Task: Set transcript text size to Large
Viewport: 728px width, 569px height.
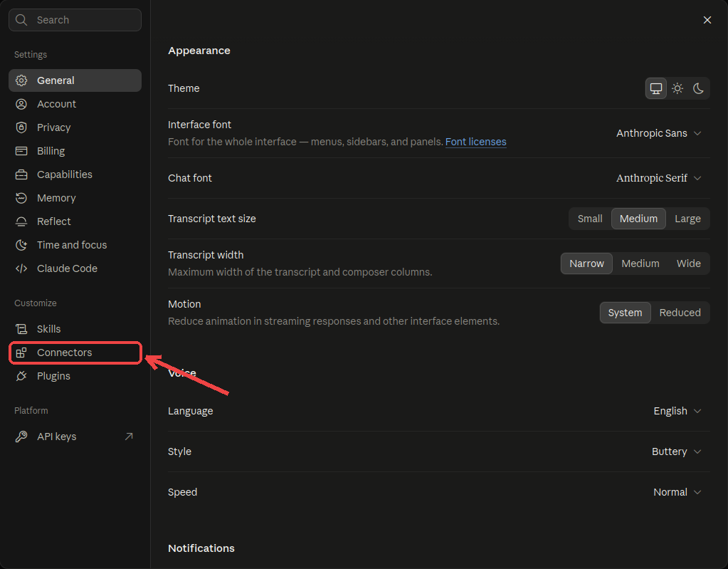Action: click(x=687, y=219)
